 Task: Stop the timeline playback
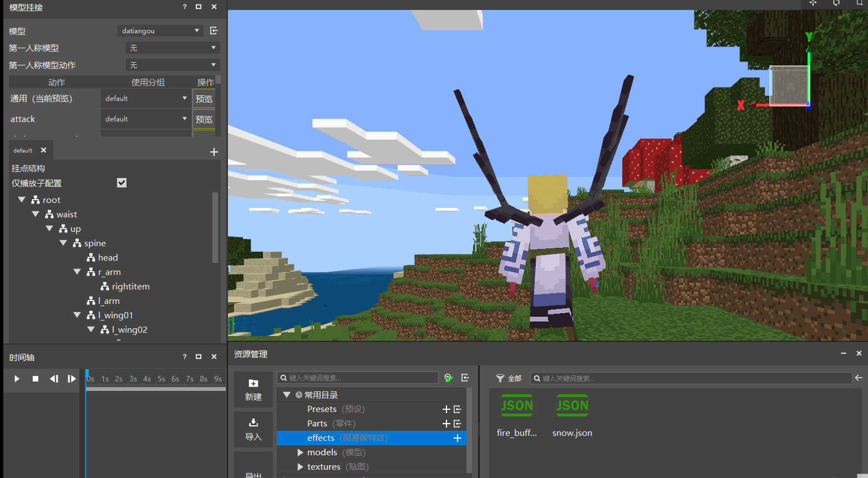click(x=35, y=379)
